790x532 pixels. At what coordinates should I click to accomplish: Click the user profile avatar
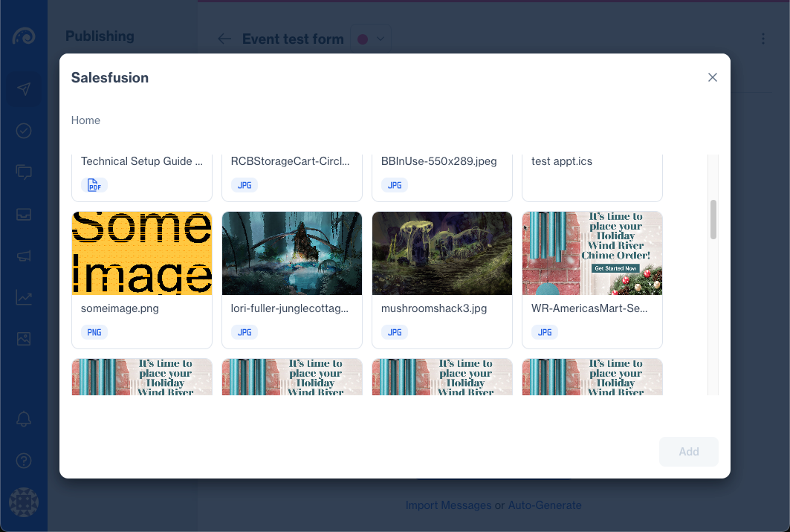point(24,502)
